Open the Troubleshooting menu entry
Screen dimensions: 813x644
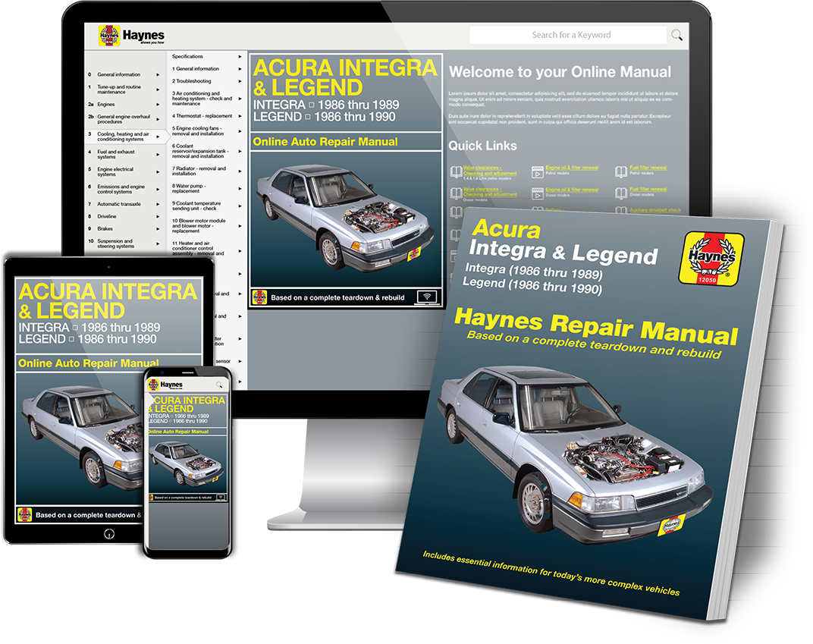pyautogui.click(x=191, y=81)
